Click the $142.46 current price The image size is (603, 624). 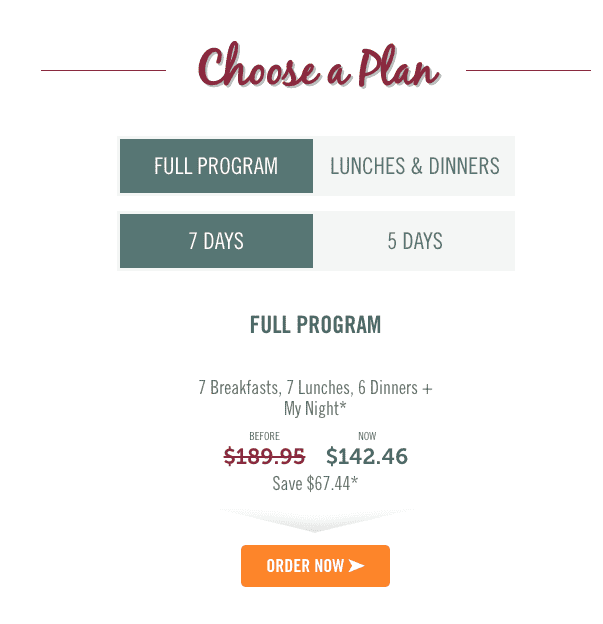click(x=367, y=456)
